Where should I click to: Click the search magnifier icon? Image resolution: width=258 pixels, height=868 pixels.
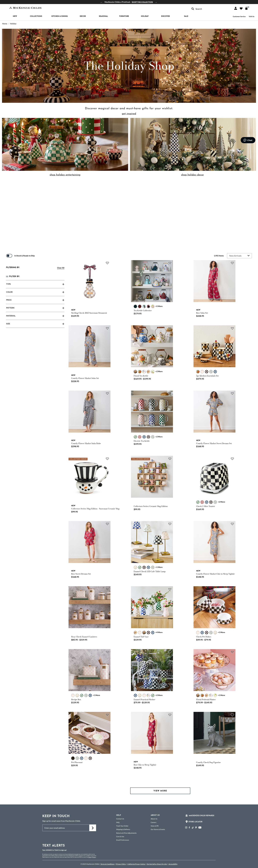tap(193, 9)
